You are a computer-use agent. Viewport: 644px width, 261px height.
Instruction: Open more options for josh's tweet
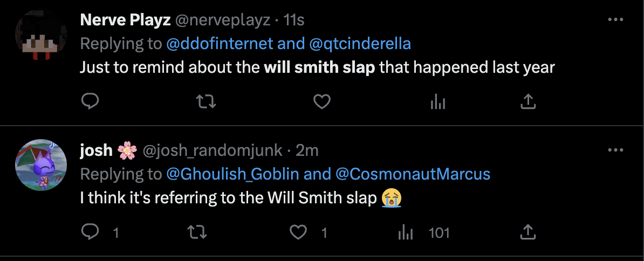click(615, 150)
